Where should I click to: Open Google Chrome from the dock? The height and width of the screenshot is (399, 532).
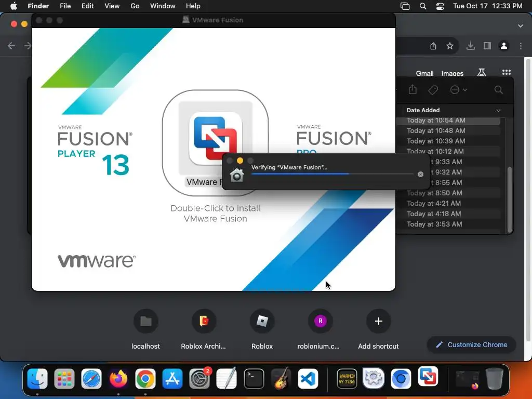145,378
